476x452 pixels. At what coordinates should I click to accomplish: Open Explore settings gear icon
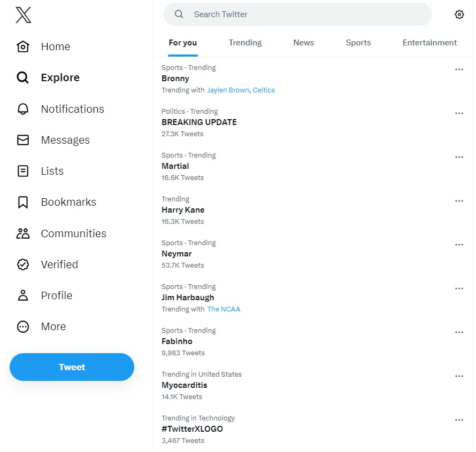[x=459, y=14]
